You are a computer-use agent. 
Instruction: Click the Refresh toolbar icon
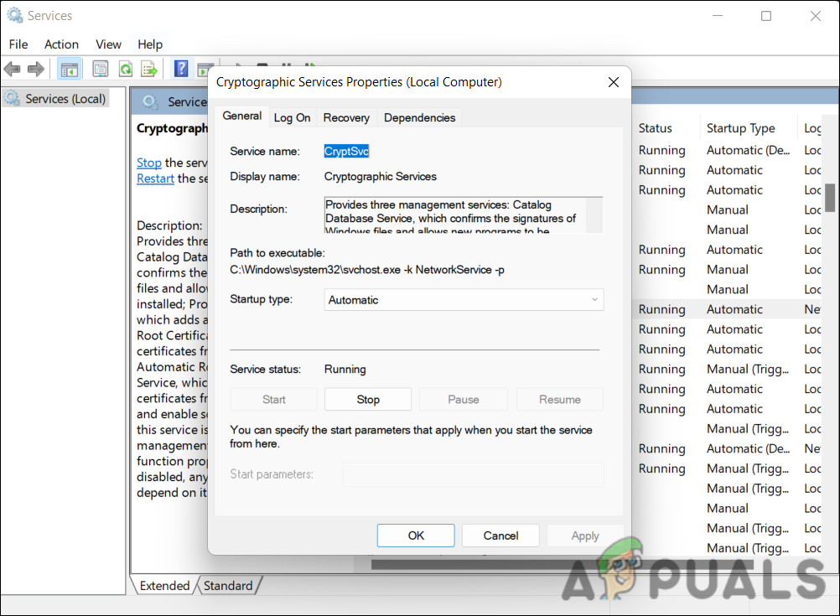tap(126, 69)
